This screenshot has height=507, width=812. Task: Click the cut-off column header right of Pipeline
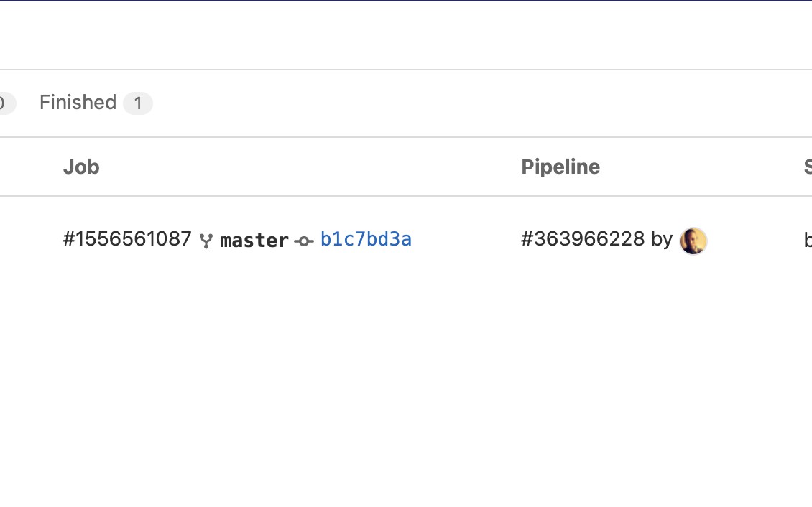tap(807, 167)
